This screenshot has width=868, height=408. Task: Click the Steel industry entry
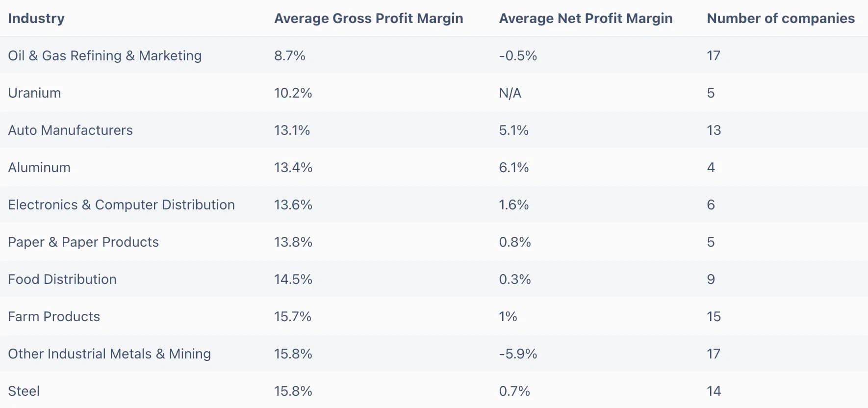[24, 391]
